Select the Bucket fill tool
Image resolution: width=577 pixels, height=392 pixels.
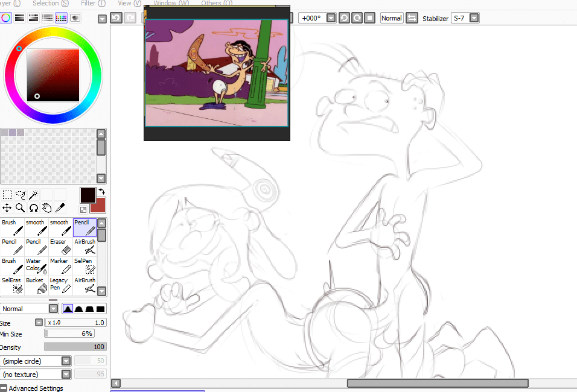pos(36,285)
